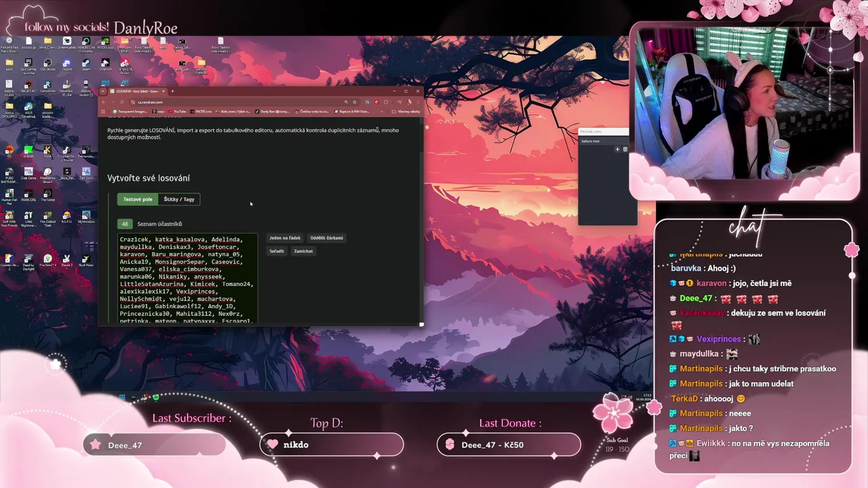Open the YouTube bookmark

pos(177,111)
